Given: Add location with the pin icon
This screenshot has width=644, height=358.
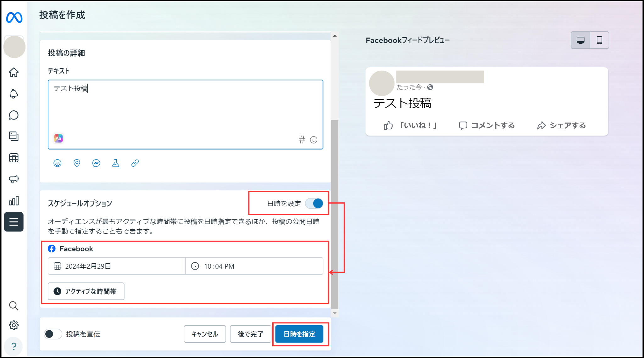Looking at the screenshot, I should [x=77, y=163].
